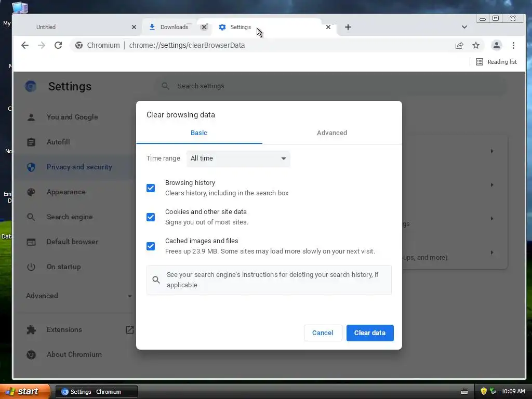The width and height of the screenshot is (532, 399).
Task: Open the Reading list
Action: [x=496, y=62]
